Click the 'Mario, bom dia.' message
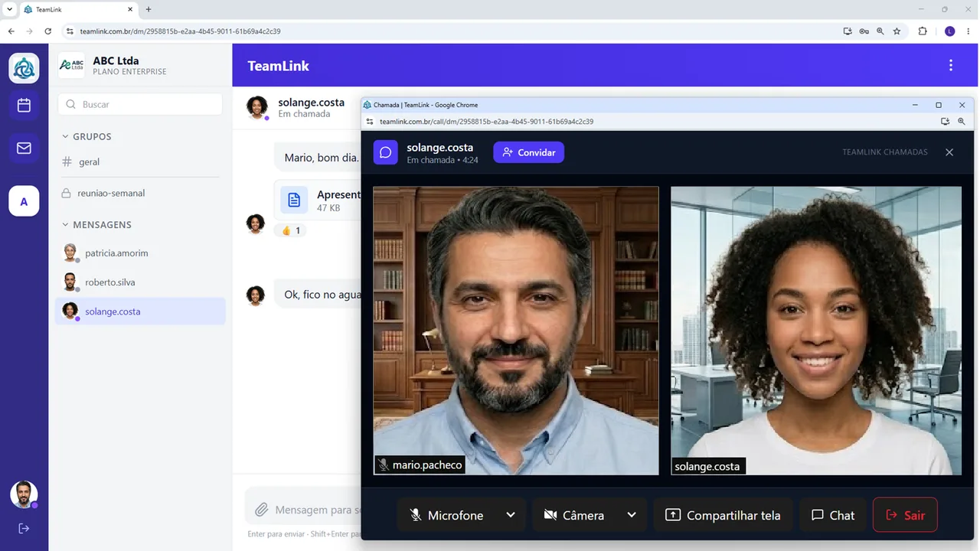980x551 pixels. [322, 158]
